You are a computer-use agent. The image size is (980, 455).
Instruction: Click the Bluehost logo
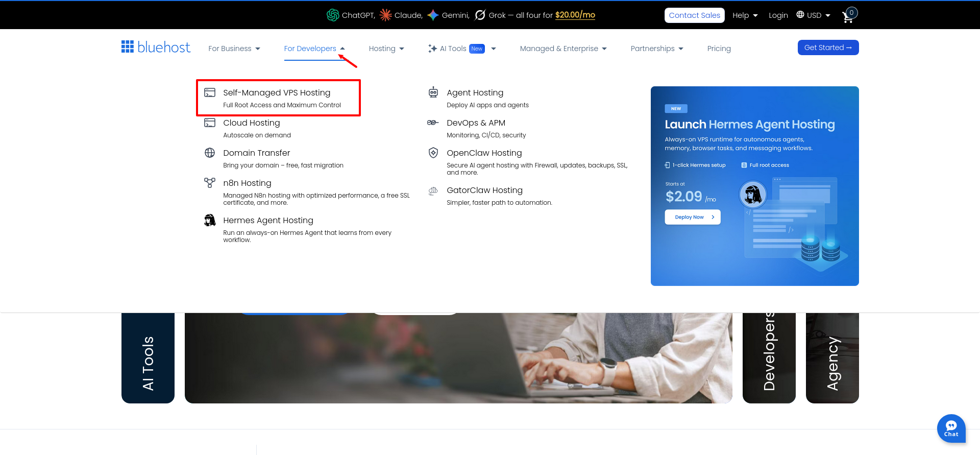pos(156,47)
